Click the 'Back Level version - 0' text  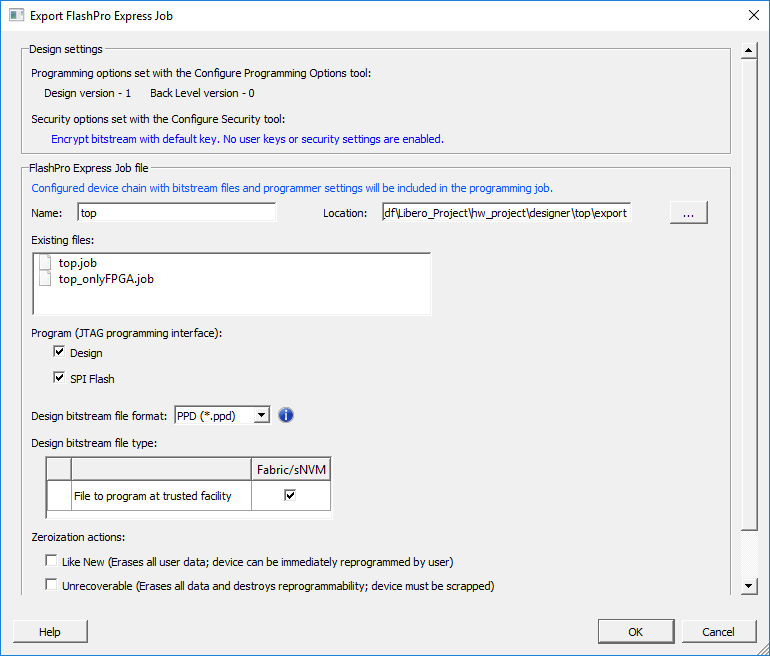[202, 93]
